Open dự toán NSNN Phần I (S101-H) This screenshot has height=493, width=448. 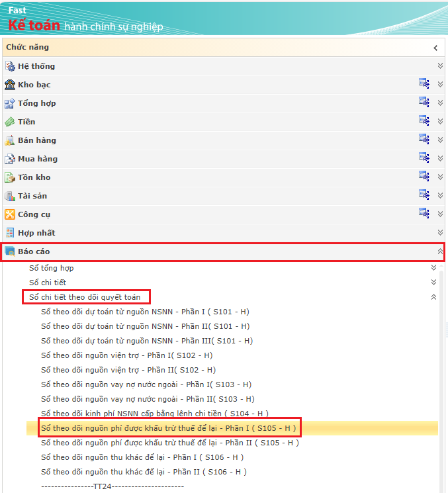pos(145,312)
